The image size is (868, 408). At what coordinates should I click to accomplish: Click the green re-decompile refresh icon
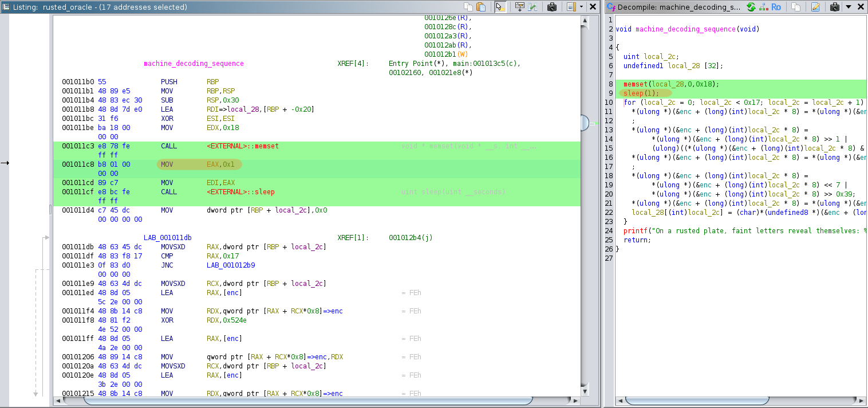(x=751, y=7)
